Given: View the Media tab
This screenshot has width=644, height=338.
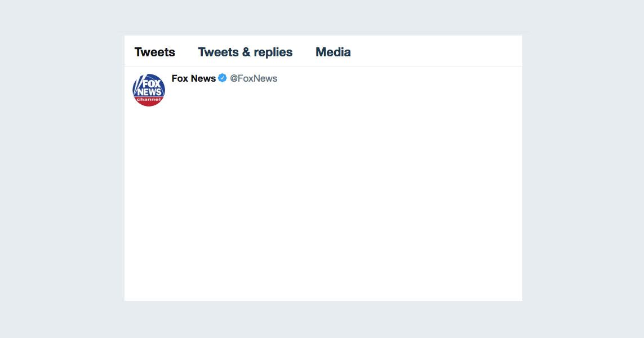Looking at the screenshot, I should [x=333, y=52].
